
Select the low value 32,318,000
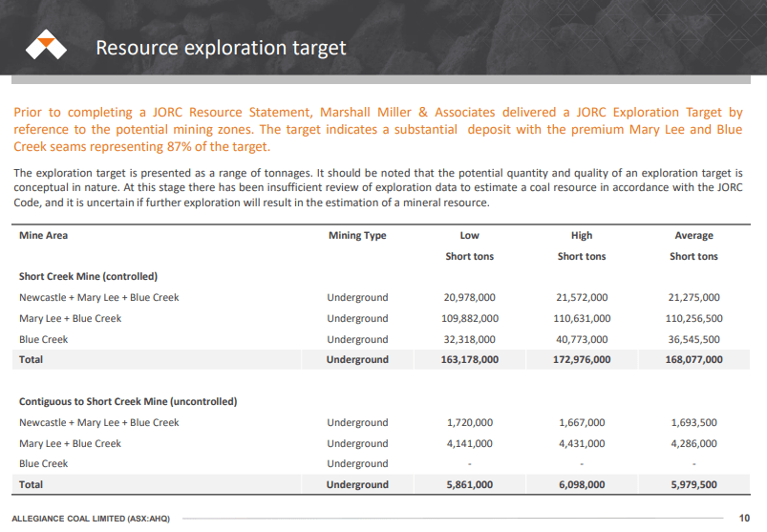coord(469,339)
